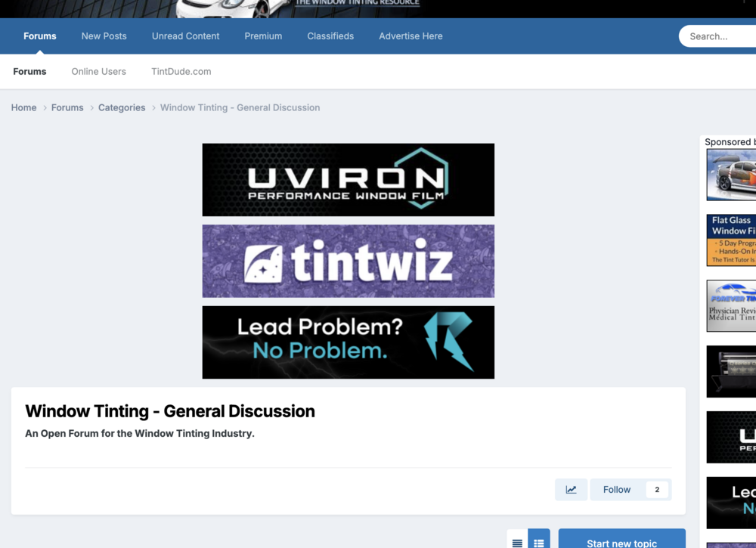Open Classifieds section
Screen dimensions: 756x548
[330, 36]
